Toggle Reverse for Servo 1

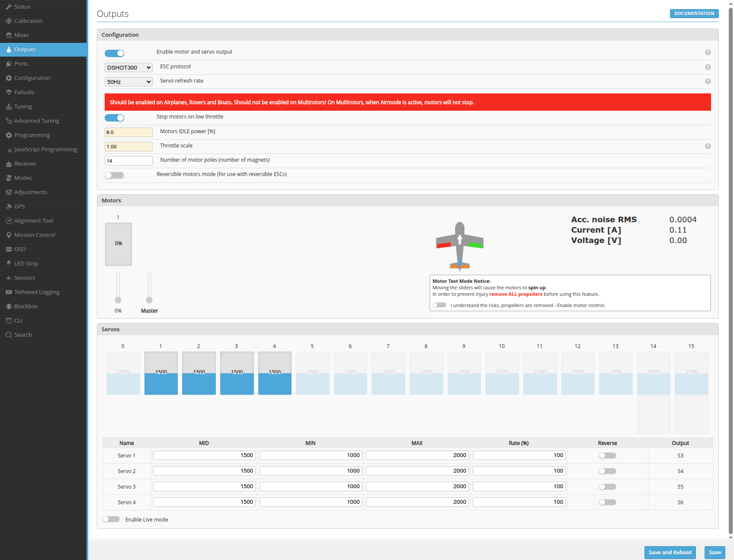pos(607,455)
